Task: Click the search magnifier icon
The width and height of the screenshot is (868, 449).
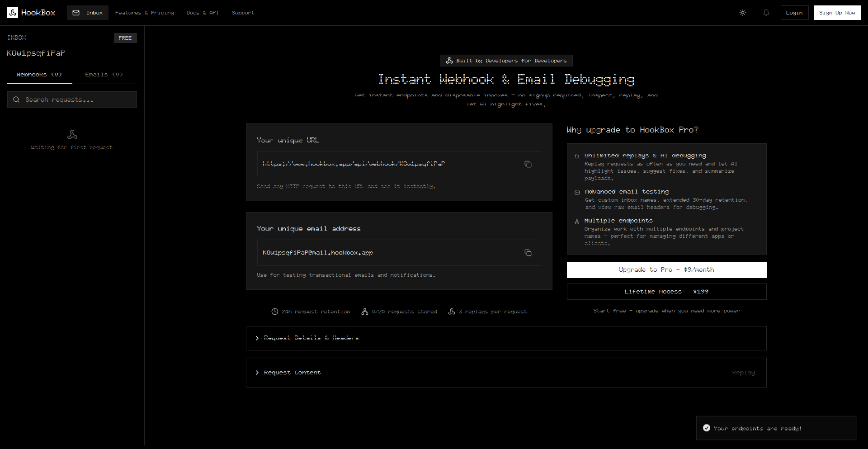Action: point(16,99)
